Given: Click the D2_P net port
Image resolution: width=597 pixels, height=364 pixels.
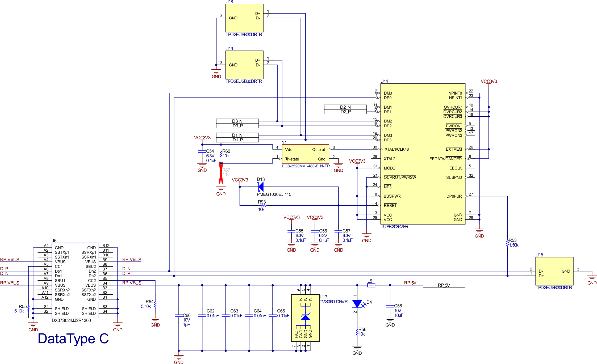Looking at the screenshot, I should [345, 112].
